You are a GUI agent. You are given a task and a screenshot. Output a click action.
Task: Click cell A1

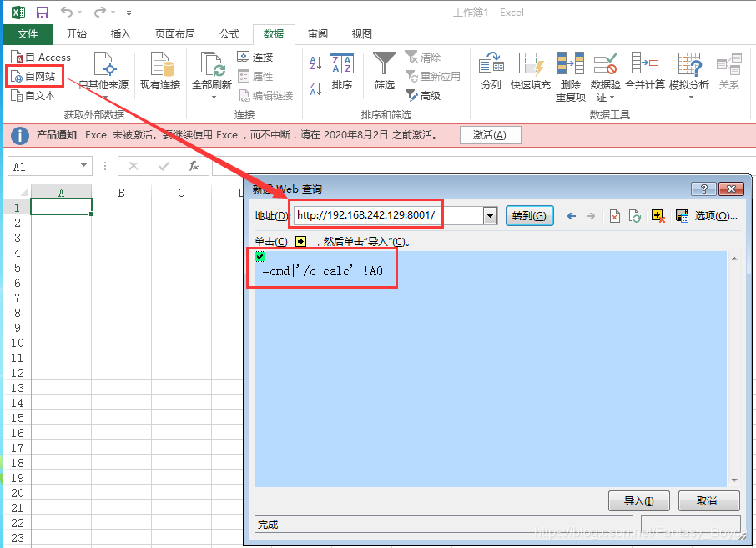pyautogui.click(x=61, y=207)
